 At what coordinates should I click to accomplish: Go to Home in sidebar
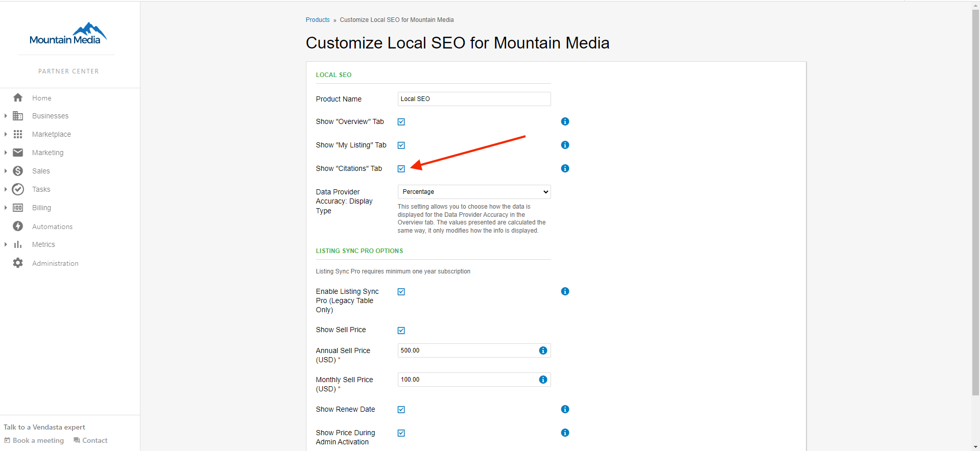(42, 98)
